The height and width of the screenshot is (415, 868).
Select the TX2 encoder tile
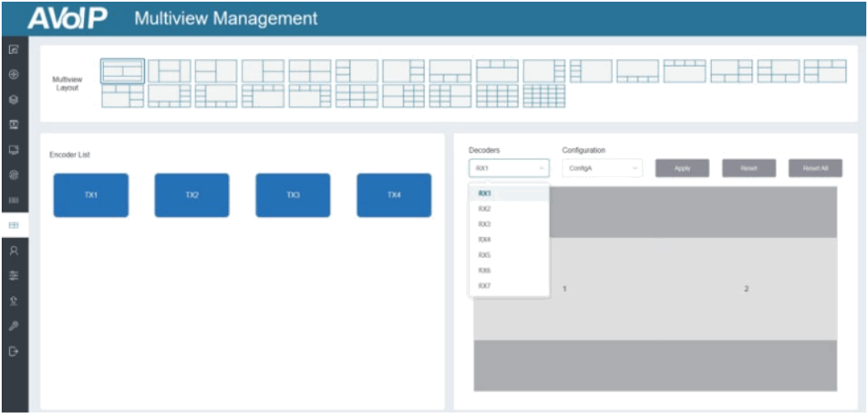[x=191, y=195]
